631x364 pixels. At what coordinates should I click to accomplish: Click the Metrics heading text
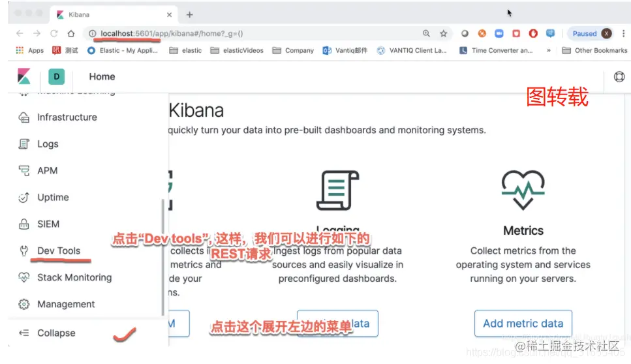coord(523,230)
